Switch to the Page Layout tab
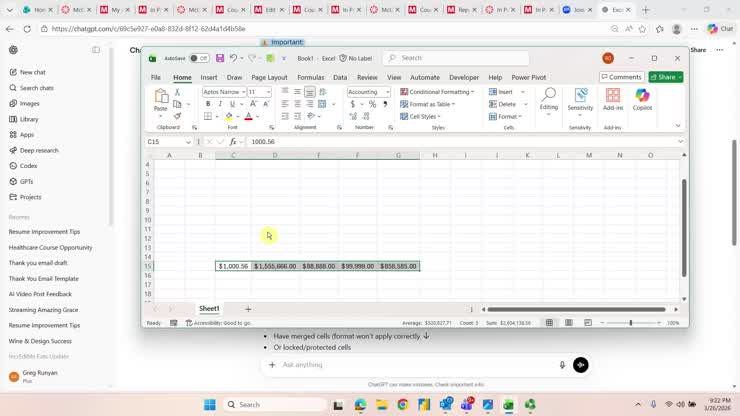Screen dimensions: 740x416 coord(269,77)
